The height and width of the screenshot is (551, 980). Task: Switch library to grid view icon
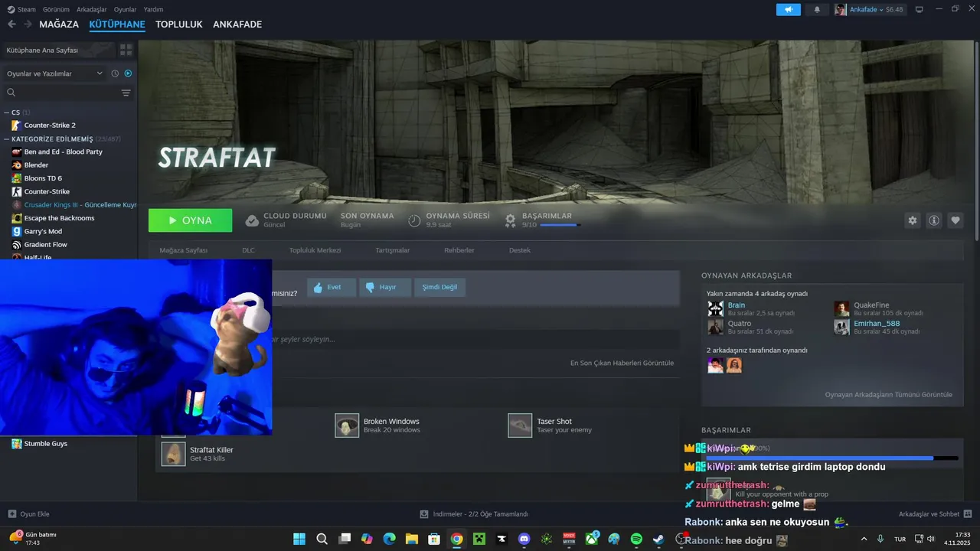point(126,50)
